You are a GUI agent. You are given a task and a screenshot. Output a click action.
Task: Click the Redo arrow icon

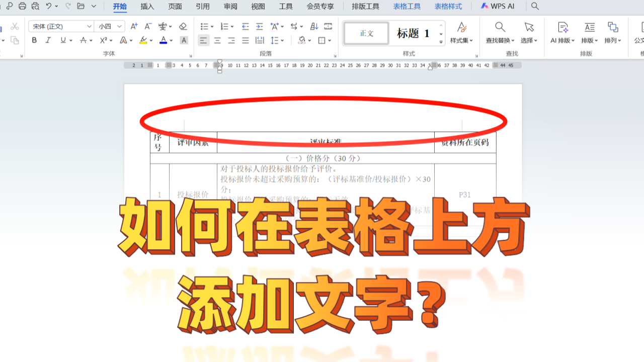pyautogui.click(x=67, y=6)
